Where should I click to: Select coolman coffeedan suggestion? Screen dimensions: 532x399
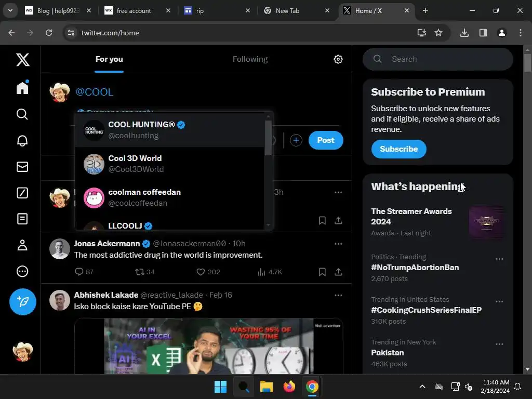[170, 197]
